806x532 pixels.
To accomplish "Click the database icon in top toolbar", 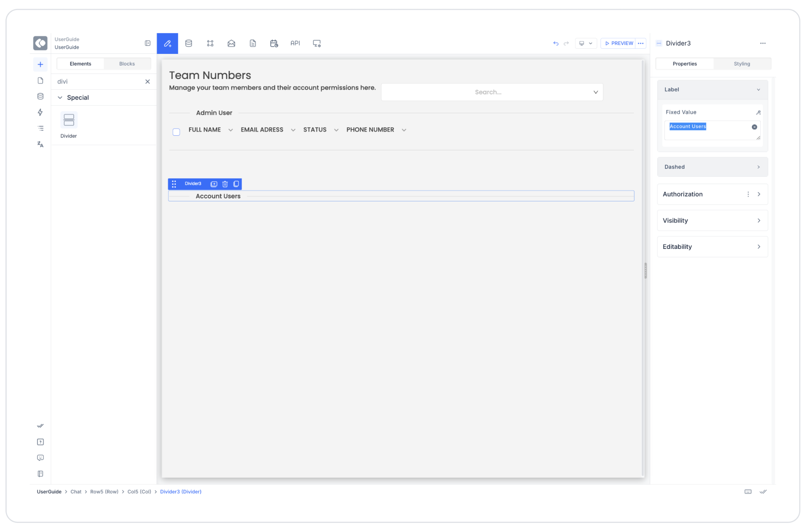I will (189, 43).
